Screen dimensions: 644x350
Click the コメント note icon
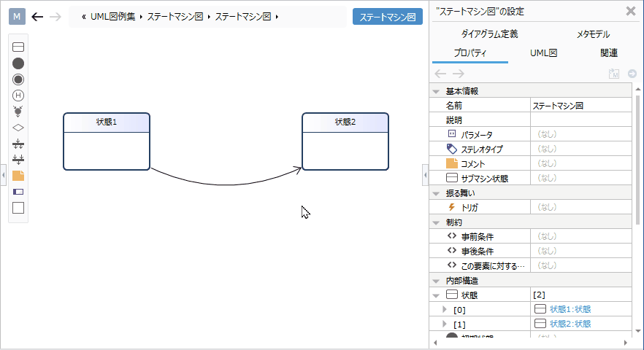[452, 163]
